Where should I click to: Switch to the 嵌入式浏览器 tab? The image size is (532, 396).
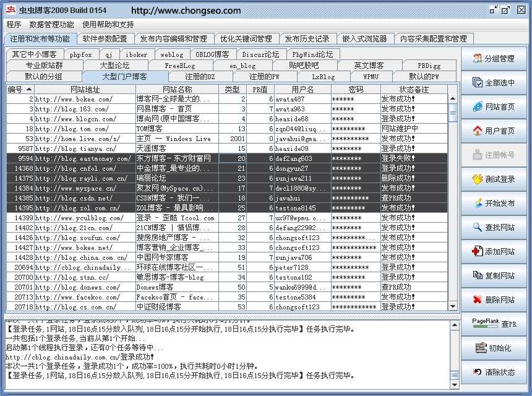pyautogui.click(x=365, y=39)
